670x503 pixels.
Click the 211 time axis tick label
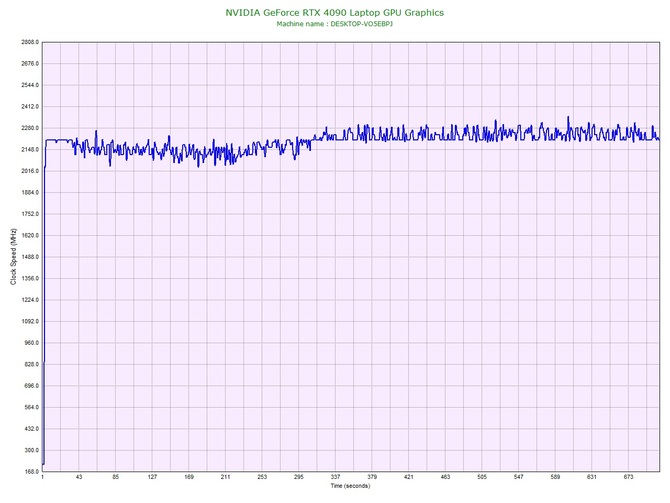[226, 477]
